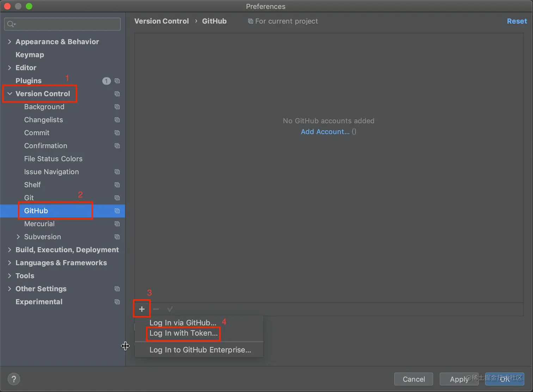Click the search magnifier icon in settings search

(11, 24)
